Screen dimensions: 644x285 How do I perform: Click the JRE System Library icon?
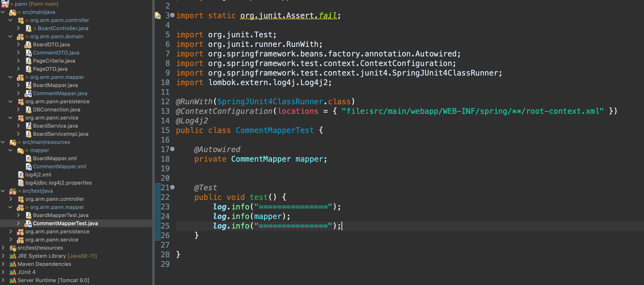[x=13, y=256]
